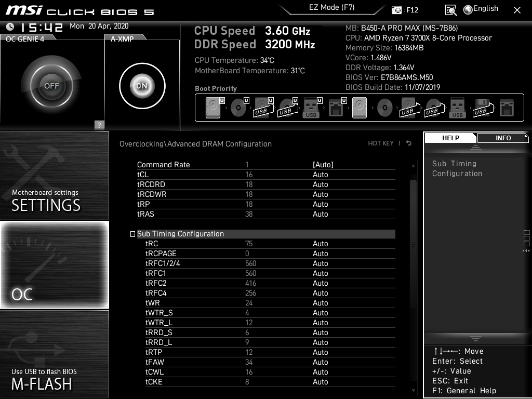532x399 pixels.
Task: Open the search tool in the title bar
Action: point(451,10)
